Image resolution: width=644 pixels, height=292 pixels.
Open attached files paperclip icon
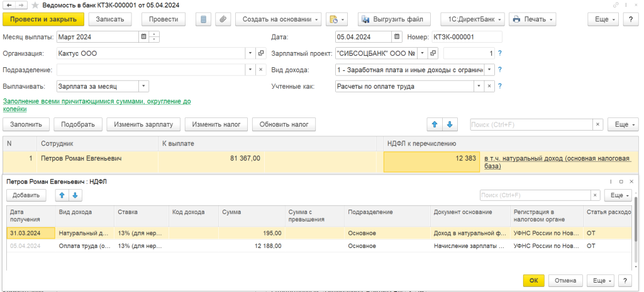[x=223, y=19]
